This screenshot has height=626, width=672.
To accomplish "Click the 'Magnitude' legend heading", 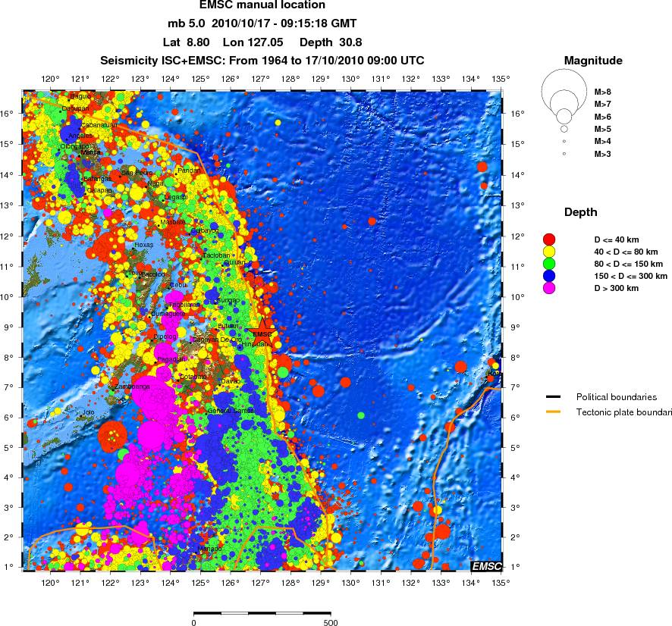I will 593,61.
